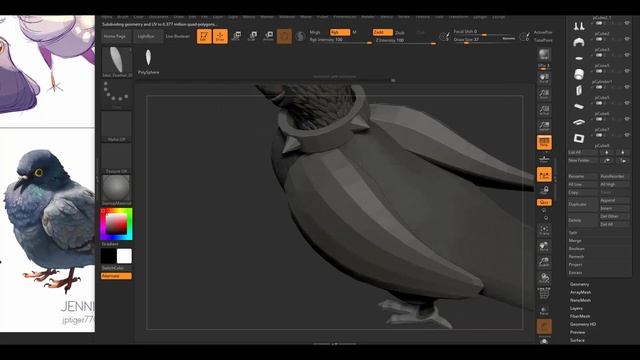640x360 pixels.
Task: Click the Rotate view icon in right shelf
Action: [x=544, y=278]
